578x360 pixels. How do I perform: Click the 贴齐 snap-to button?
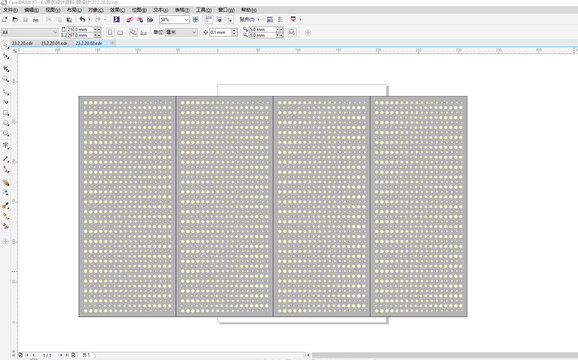coord(248,20)
